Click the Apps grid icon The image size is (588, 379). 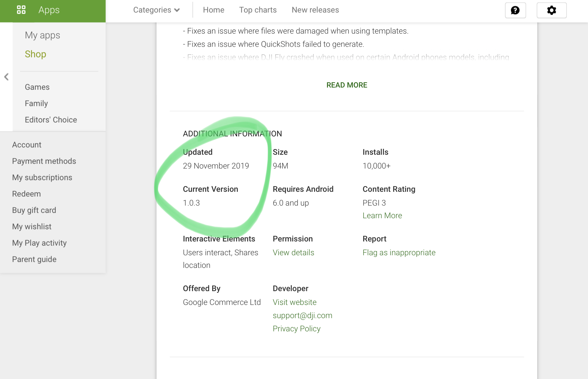(21, 10)
